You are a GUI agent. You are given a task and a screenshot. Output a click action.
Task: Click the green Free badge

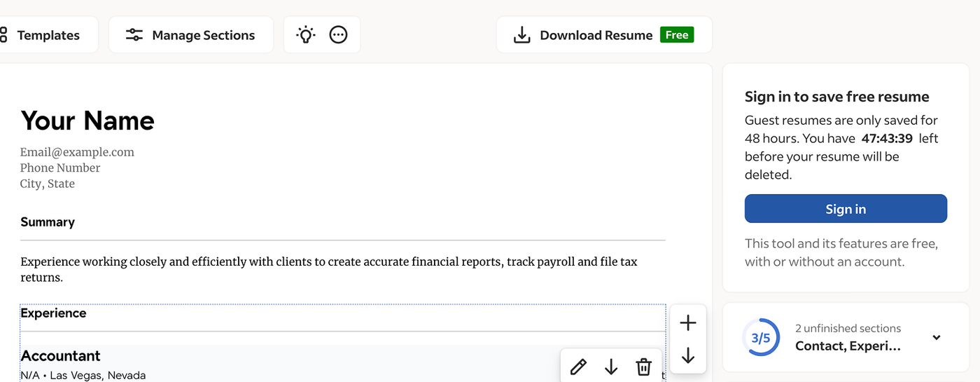(677, 35)
